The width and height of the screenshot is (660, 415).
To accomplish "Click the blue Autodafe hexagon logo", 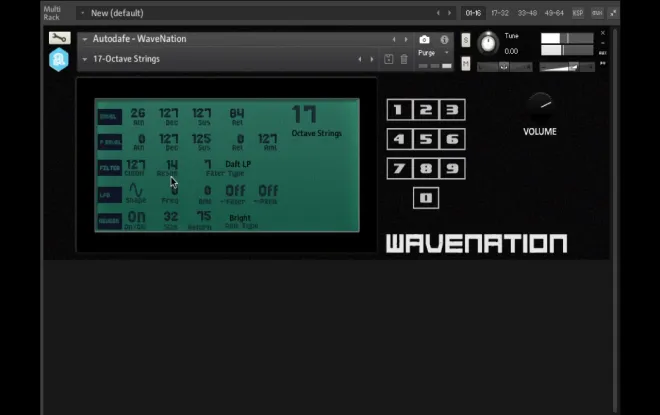I will tap(59, 59).
